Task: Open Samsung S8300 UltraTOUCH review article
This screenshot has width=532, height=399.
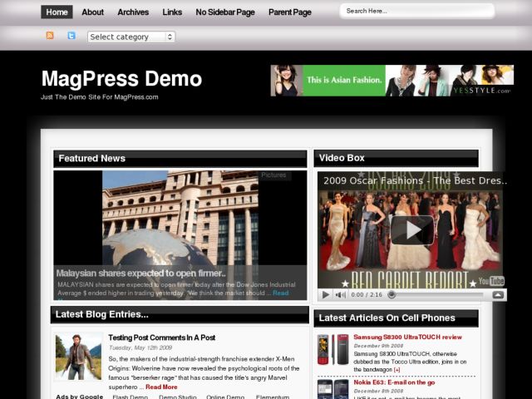Action: click(x=407, y=337)
